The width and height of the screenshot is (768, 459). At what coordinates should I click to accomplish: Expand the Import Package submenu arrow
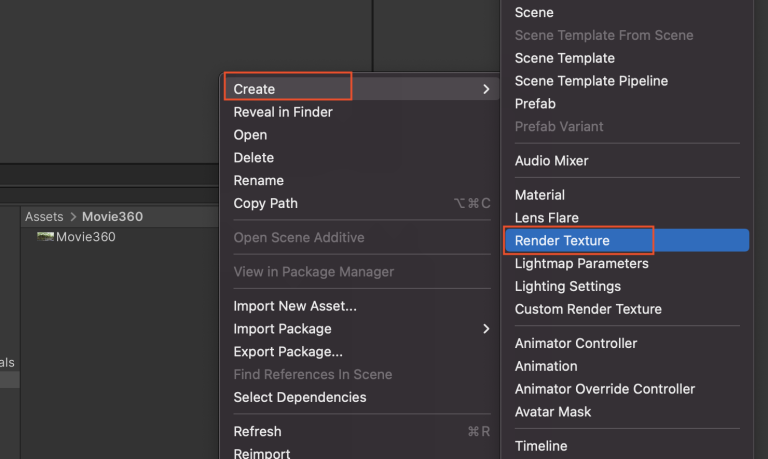pyautogui.click(x=486, y=329)
